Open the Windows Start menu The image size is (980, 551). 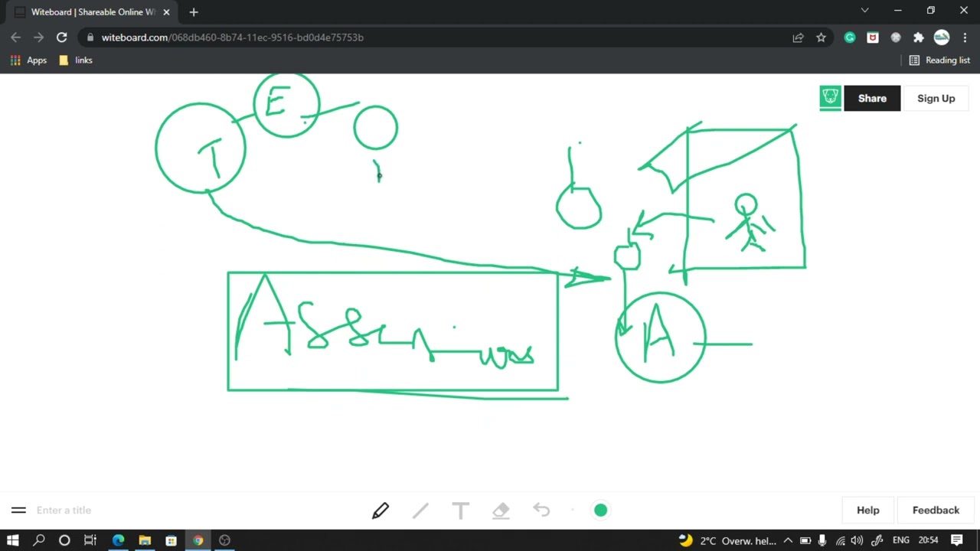coord(13,540)
